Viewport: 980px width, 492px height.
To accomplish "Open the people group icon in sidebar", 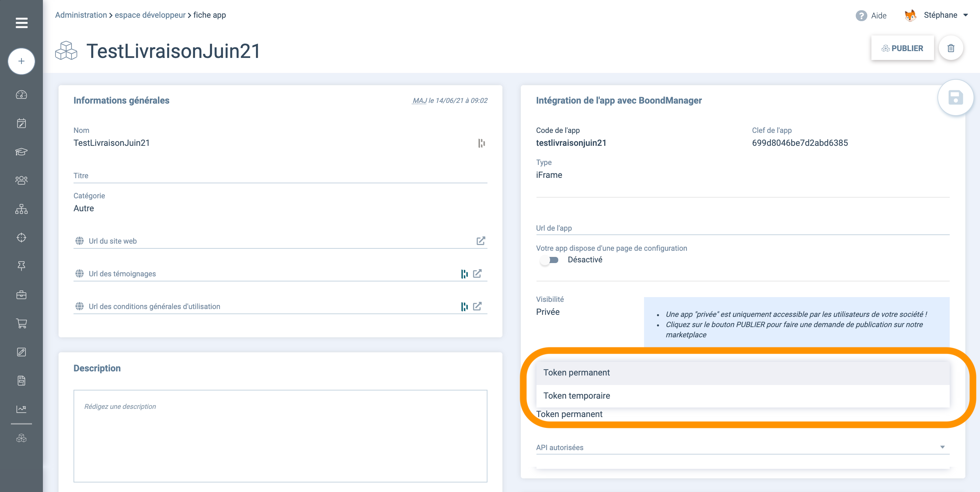I will pos(21,180).
